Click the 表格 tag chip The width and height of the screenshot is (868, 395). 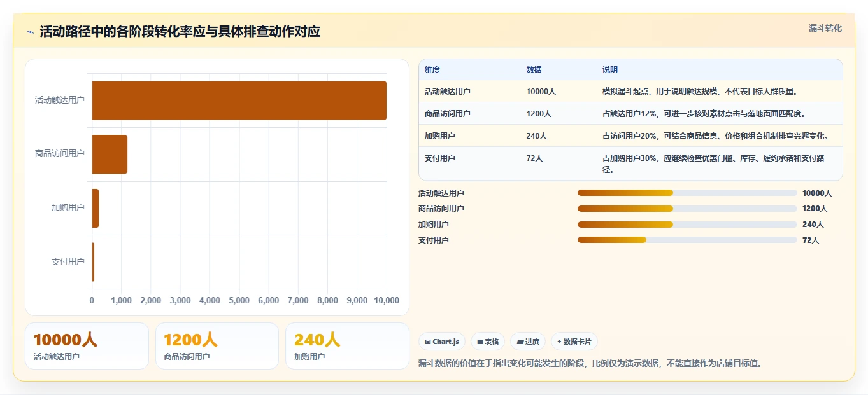click(488, 342)
